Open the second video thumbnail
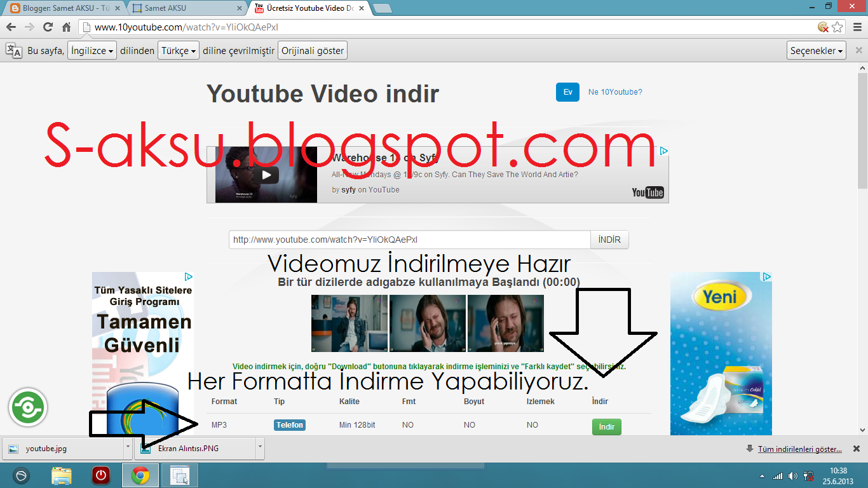868x488 pixels. 428,323
